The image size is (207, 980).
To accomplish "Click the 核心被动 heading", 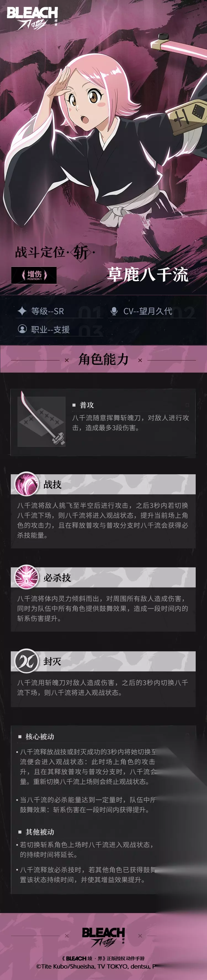I will pyautogui.click(x=40, y=737).
